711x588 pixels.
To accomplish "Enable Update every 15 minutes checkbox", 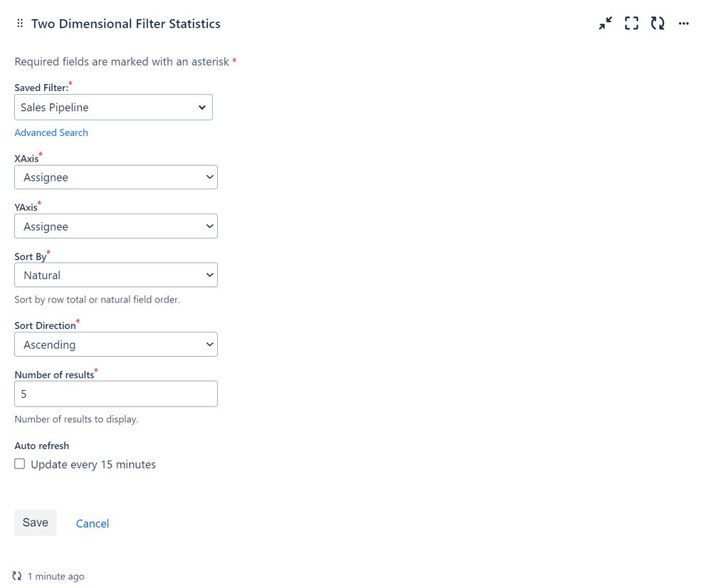I will click(19, 463).
